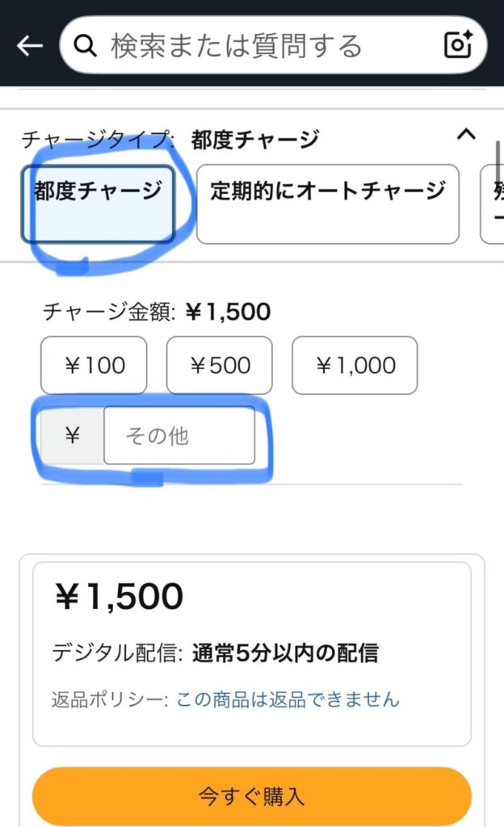The width and height of the screenshot is (504, 827).
Task: Pick the ¥500 charge amount
Action: [220, 365]
